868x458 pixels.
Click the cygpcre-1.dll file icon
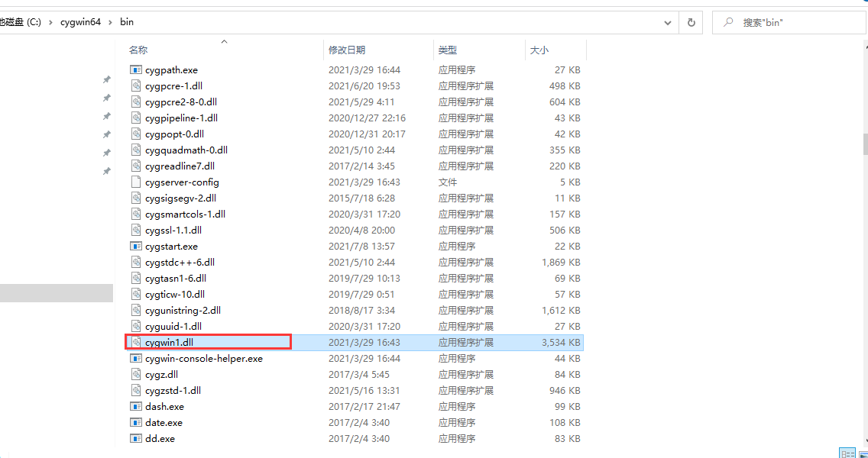[136, 86]
